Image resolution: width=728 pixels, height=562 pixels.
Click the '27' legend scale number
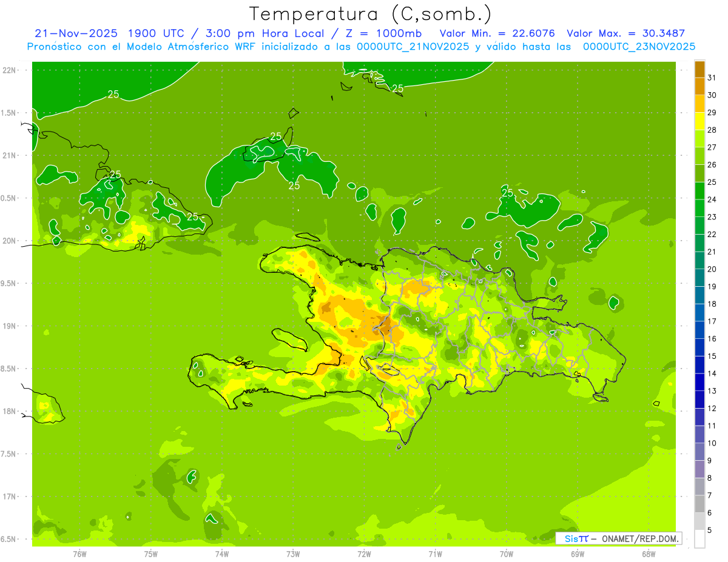[712, 147]
